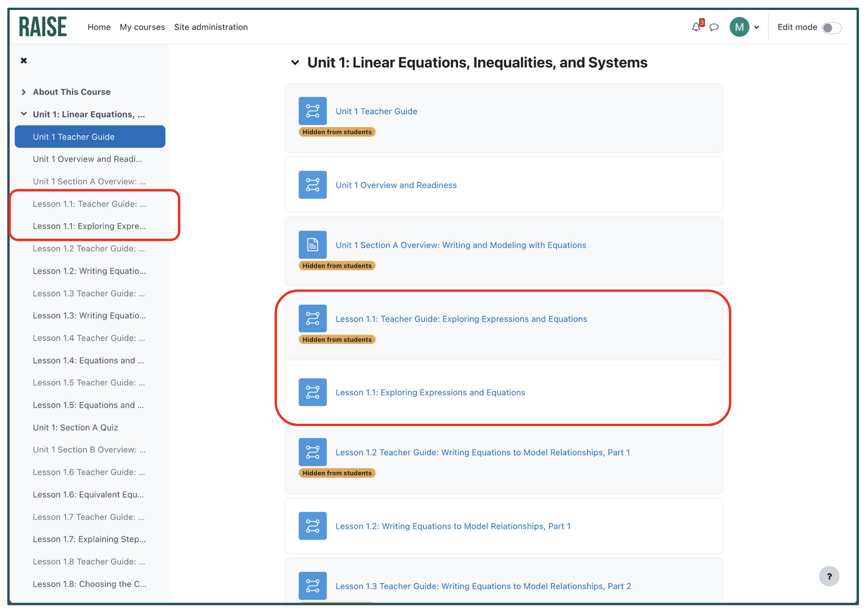Open the My courses menu
This screenshot has width=868, height=613.
pyautogui.click(x=142, y=27)
